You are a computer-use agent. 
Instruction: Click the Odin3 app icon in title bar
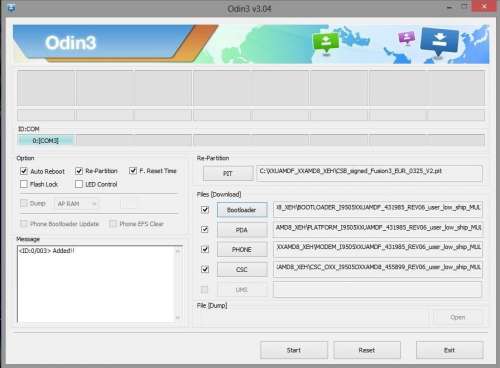(x=11, y=7)
